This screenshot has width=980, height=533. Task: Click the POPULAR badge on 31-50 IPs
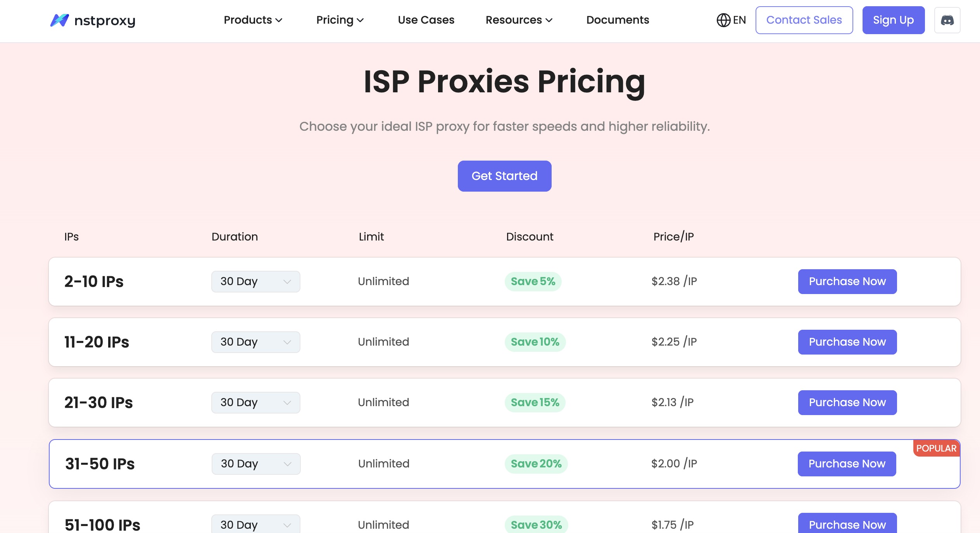936,448
